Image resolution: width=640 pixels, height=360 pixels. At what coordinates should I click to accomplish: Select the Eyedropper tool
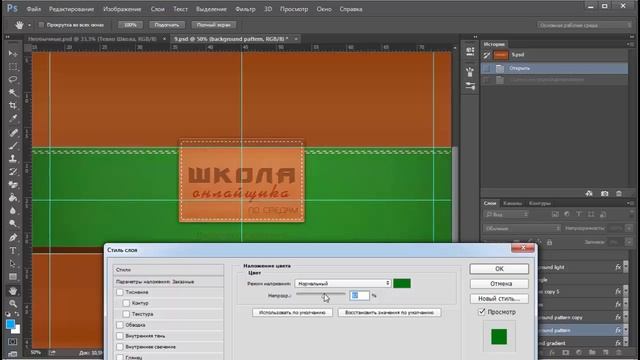(13, 119)
